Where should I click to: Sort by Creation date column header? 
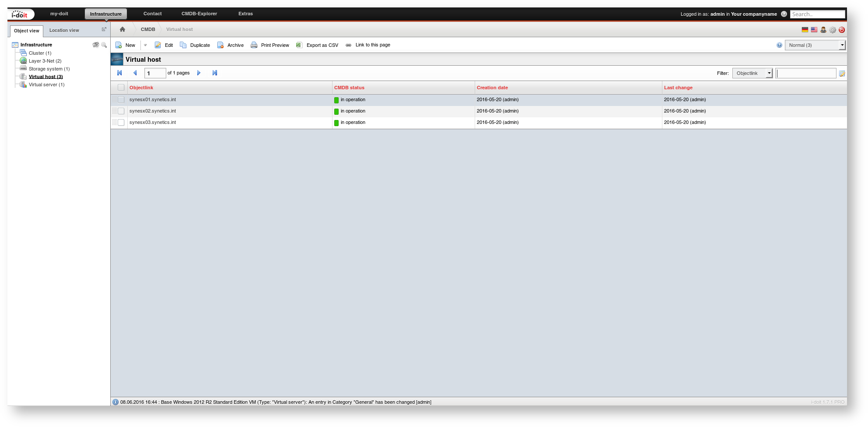pos(492,88)
